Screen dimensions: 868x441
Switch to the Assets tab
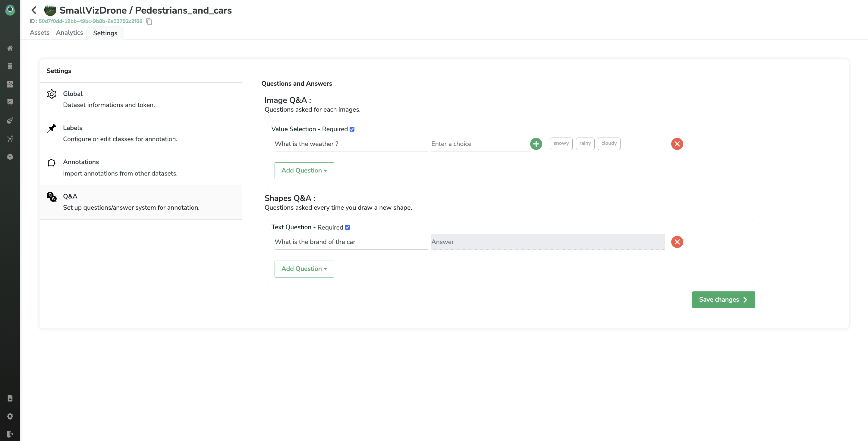pyautogui.click(x=39, y=33)
